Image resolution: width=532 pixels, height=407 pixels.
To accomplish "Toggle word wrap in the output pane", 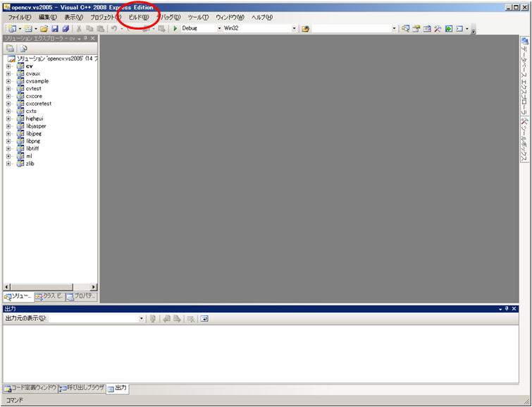I will (204, 319).
